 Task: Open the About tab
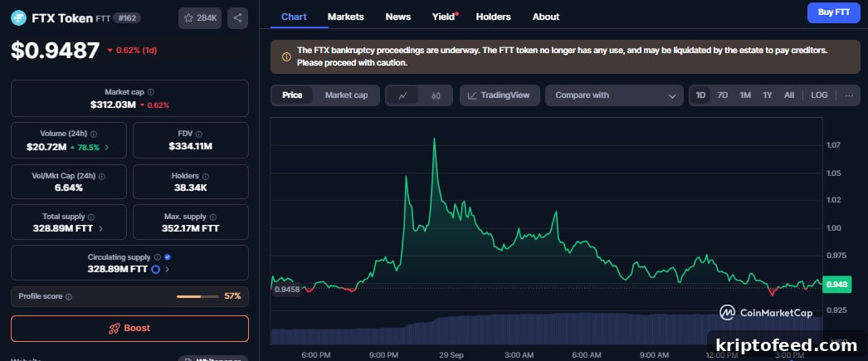[x=546, y=17]
